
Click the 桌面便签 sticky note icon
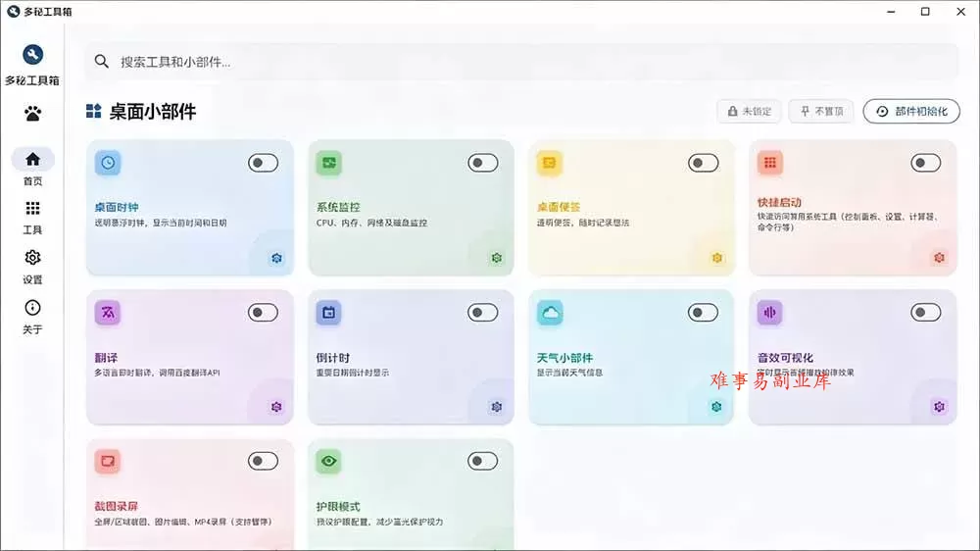(x=550, y=163)
